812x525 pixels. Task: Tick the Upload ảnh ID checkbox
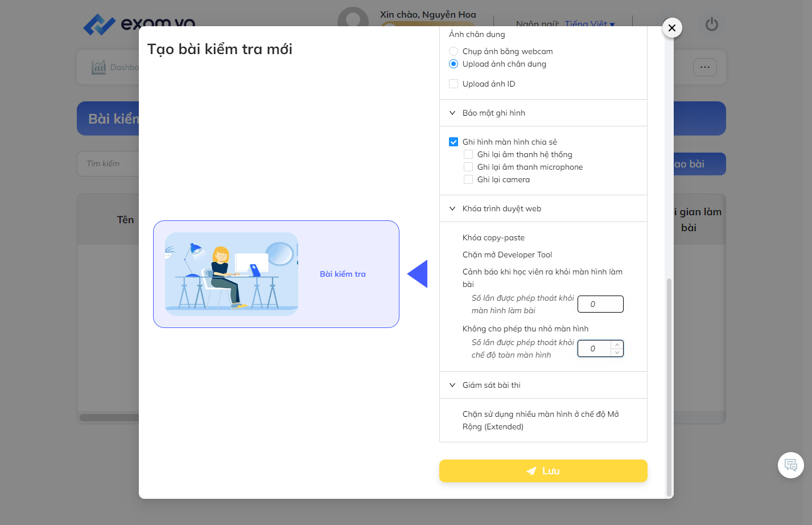tap(454, 84)
